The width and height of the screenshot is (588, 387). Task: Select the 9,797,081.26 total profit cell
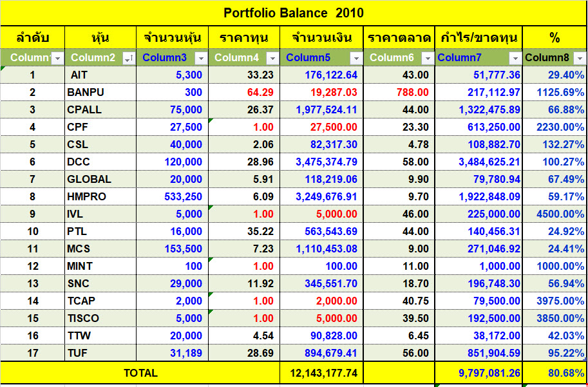(479, 373)
